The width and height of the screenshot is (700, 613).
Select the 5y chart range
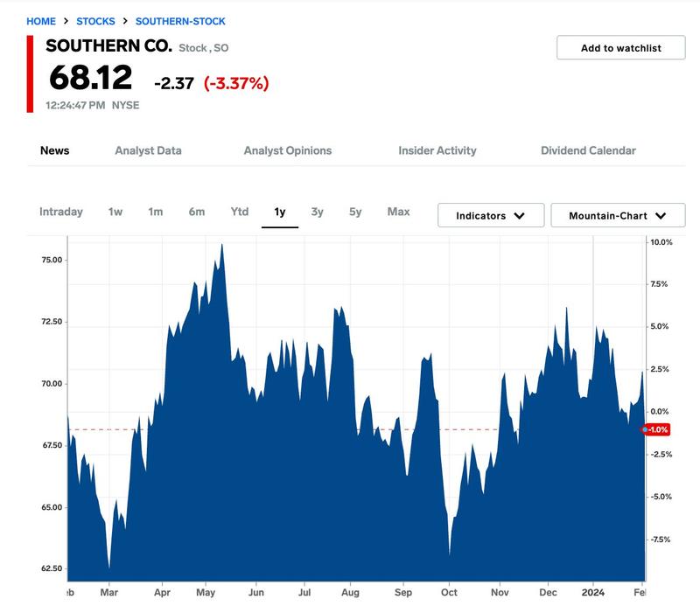tap(355, 212)
